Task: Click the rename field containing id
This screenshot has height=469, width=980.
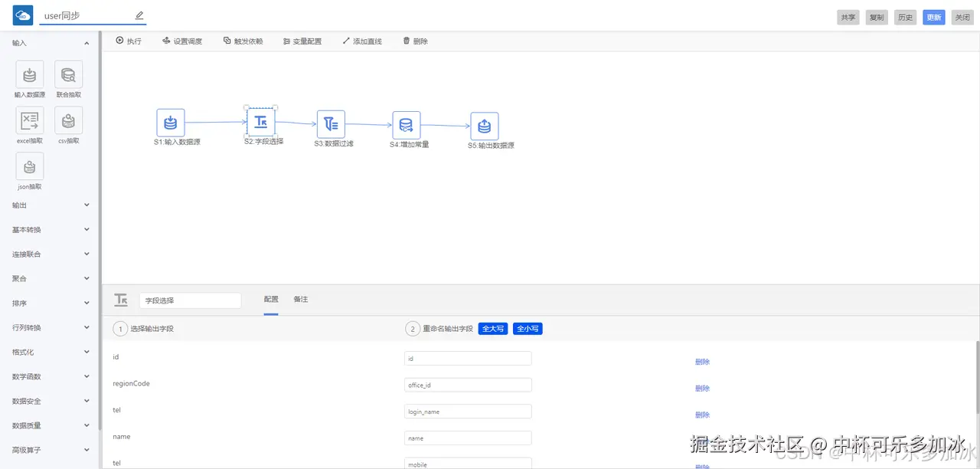Action: (468, 358)
